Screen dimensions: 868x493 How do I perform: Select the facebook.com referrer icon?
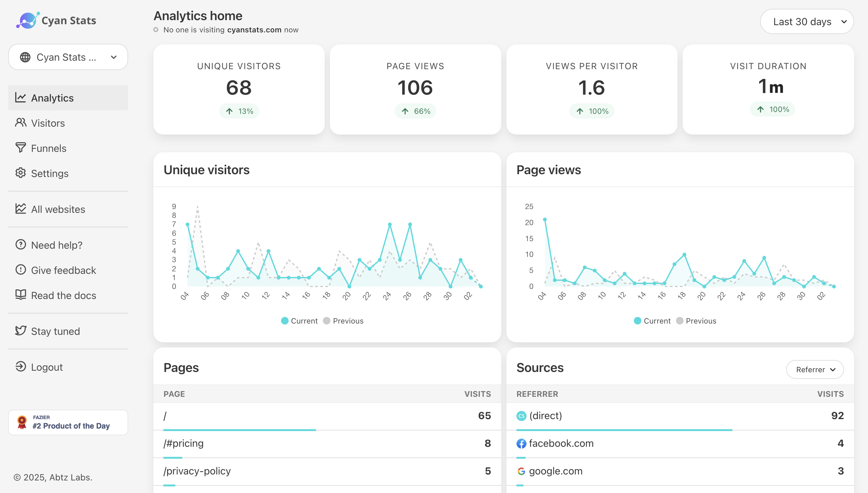(521, 443)
